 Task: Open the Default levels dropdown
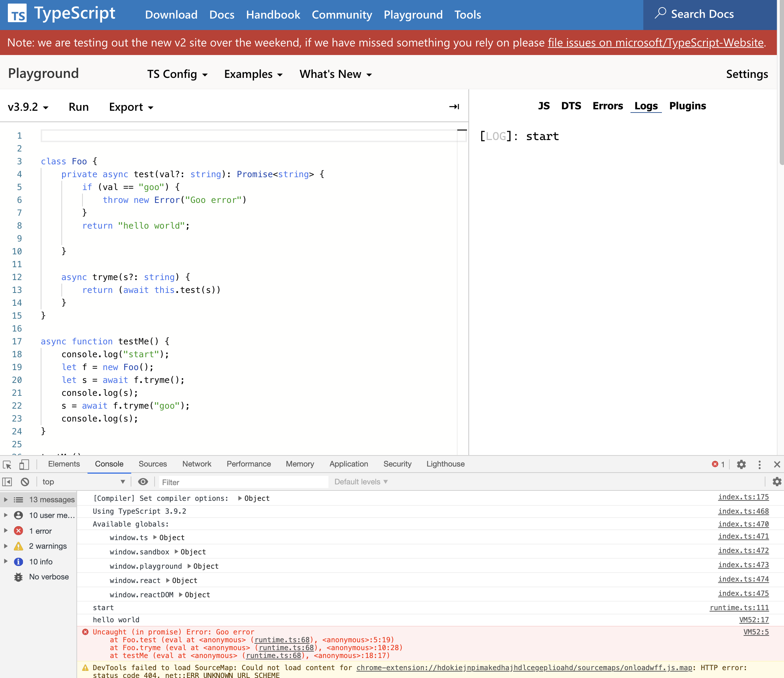(360, 482)
